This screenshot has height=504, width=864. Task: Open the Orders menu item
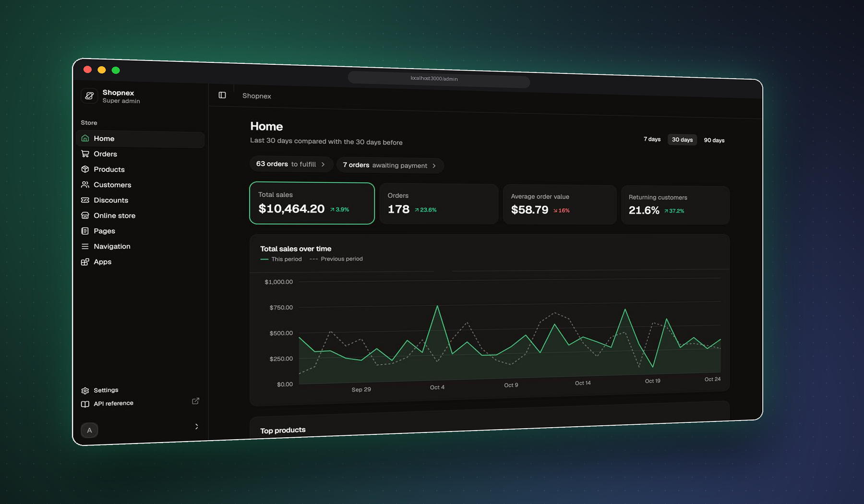point(140,154)
